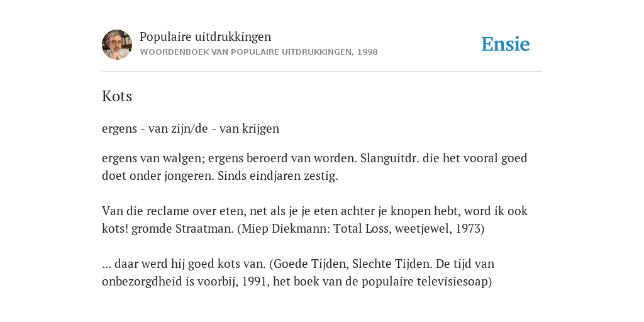The width and height of the screenshot is (644, 322).
Task: Click the phrase 'ergens - van zijn/de - van krijgen'
Action: click(x=191, y=128)
